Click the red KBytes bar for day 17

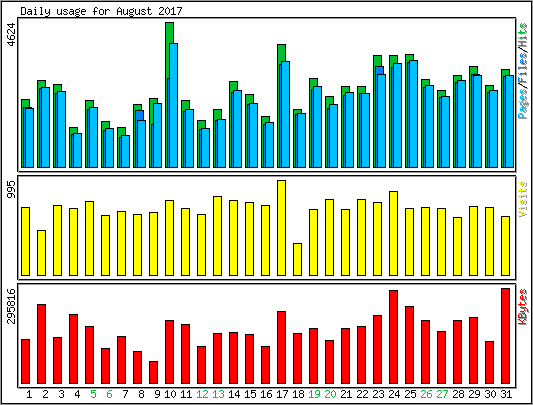(x=281, y=347)
